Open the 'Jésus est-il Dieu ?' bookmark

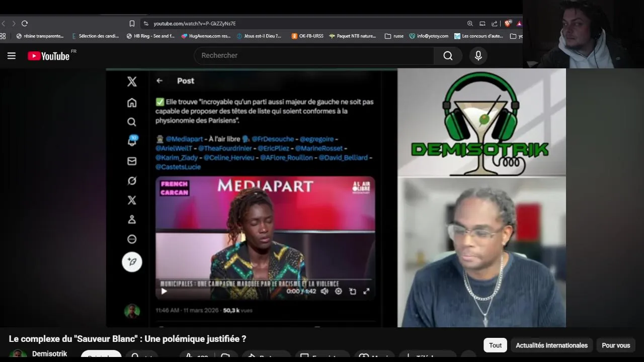(x=259, y=36)
